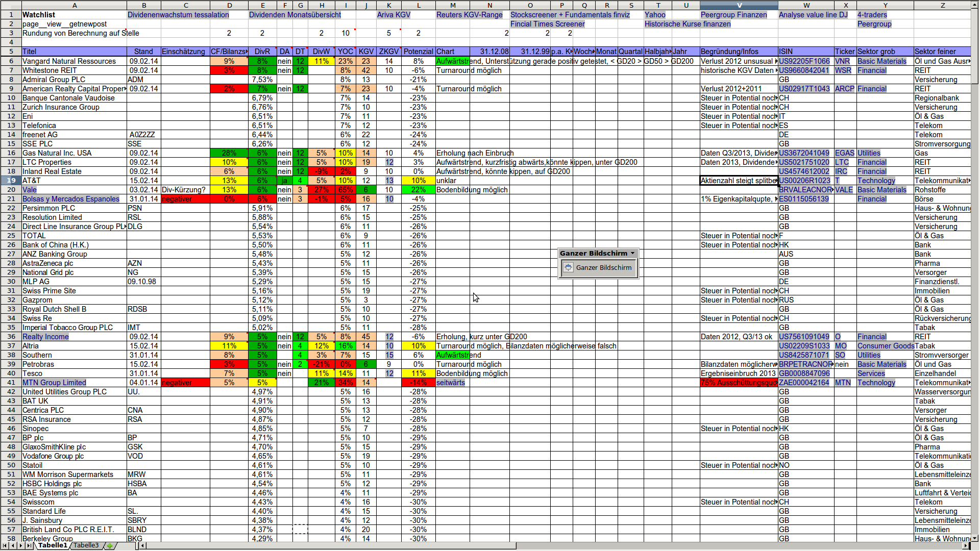The width and height of the screenshot is (980, 551).
Task: Click red 'negativer' cell for Bolsas y Mercados
Action: tap(185, 199)
